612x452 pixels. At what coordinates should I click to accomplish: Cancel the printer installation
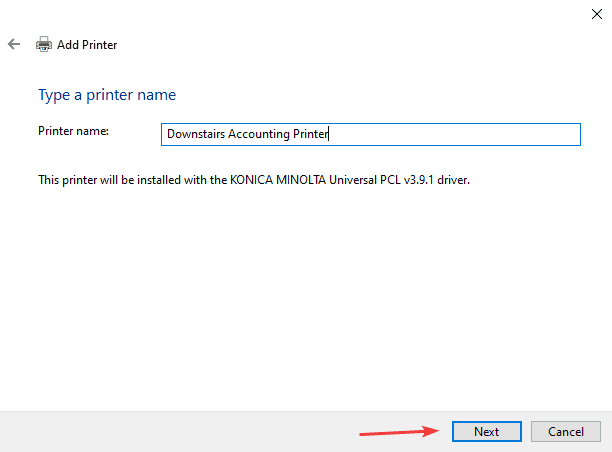[x=565, y=431]
